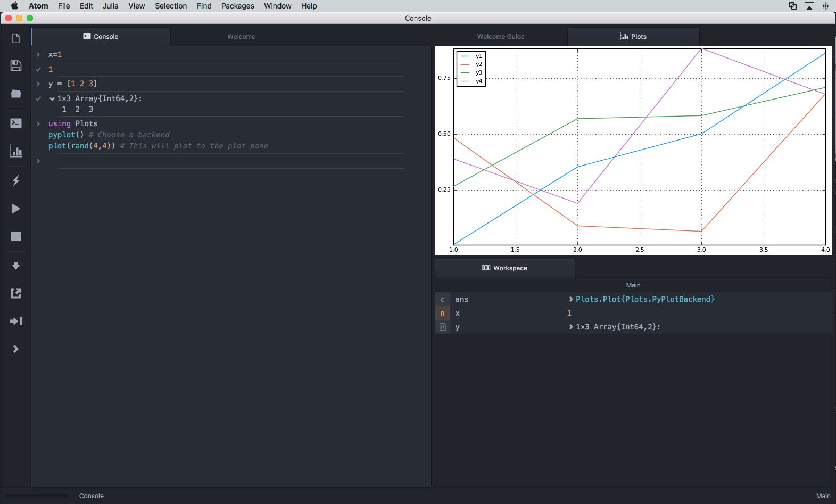Select the Workspace tab
The image size is (836, 504).
pos(505,268)
